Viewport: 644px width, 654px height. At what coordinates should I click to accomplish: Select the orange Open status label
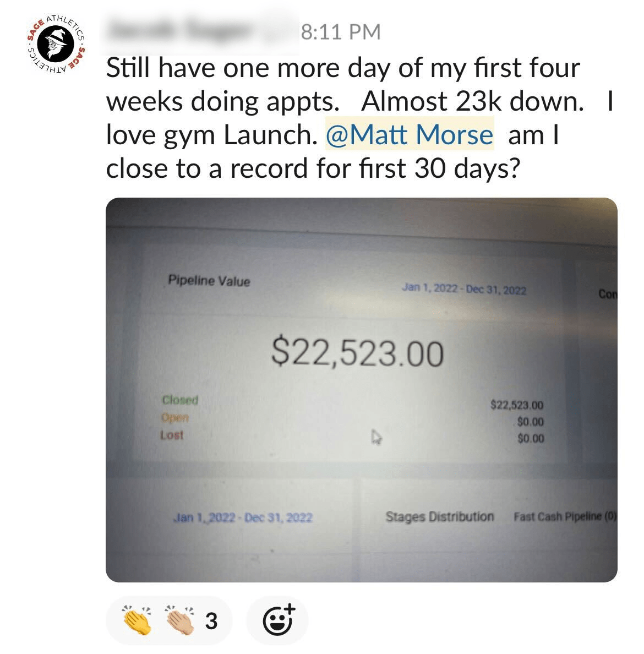[x=175, y=418]
